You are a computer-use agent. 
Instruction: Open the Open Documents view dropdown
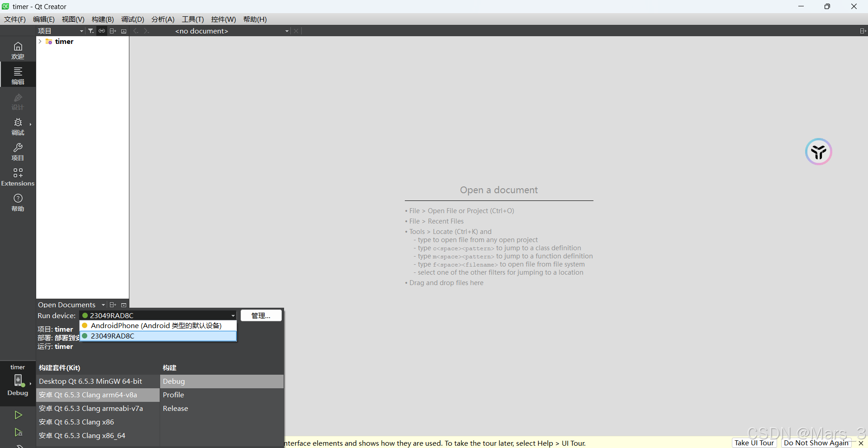(71, 305)
